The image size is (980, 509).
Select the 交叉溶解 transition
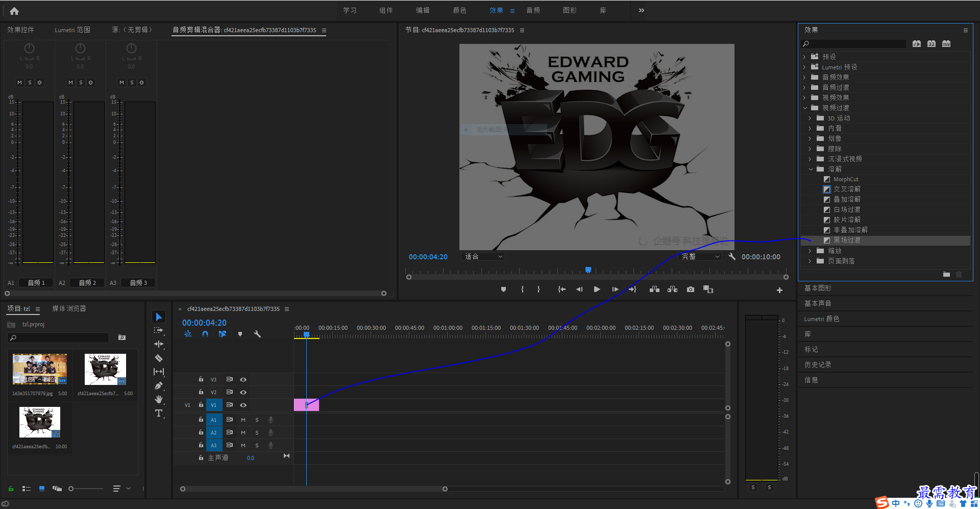847,189
